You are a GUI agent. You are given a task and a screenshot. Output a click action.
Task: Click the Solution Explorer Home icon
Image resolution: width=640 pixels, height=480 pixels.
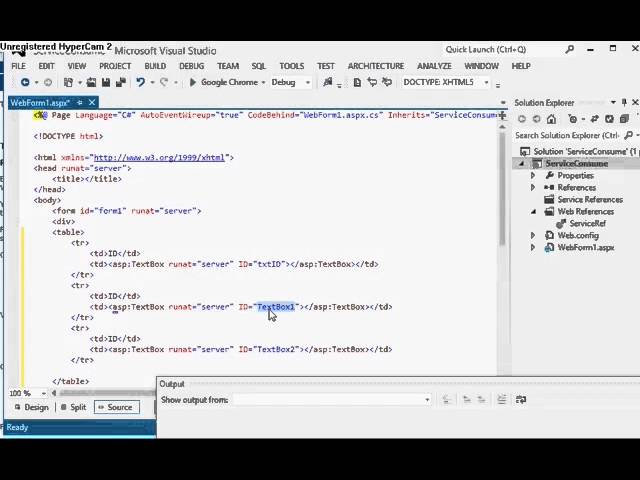(551, 119)
